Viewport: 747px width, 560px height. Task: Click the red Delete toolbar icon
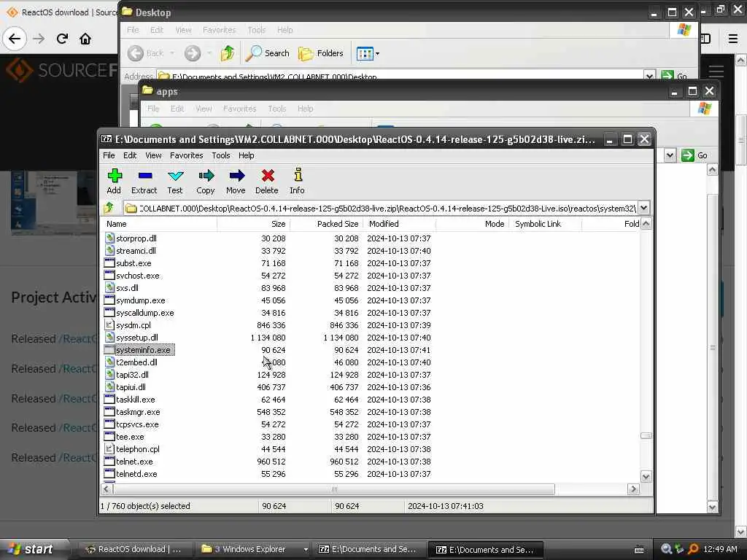[x=267, y=182]
